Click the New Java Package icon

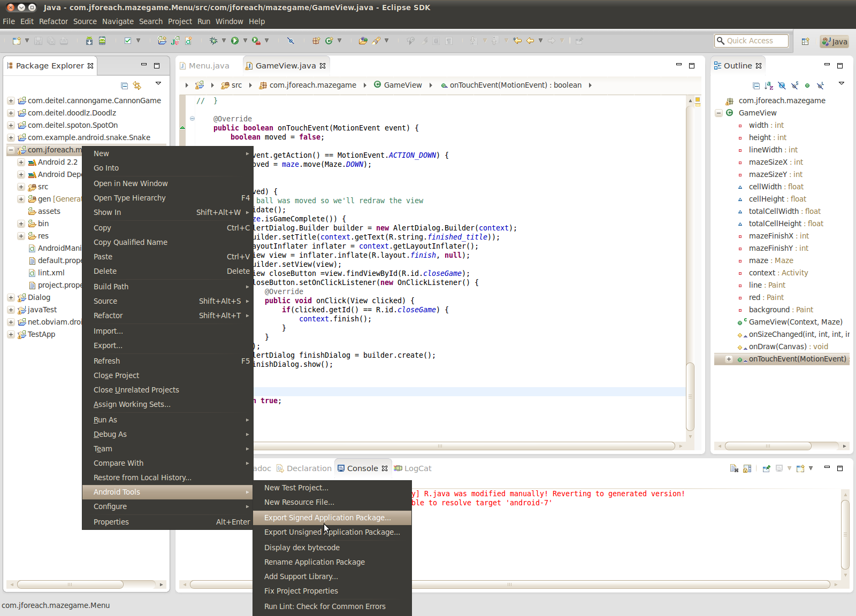pos(316,41)
